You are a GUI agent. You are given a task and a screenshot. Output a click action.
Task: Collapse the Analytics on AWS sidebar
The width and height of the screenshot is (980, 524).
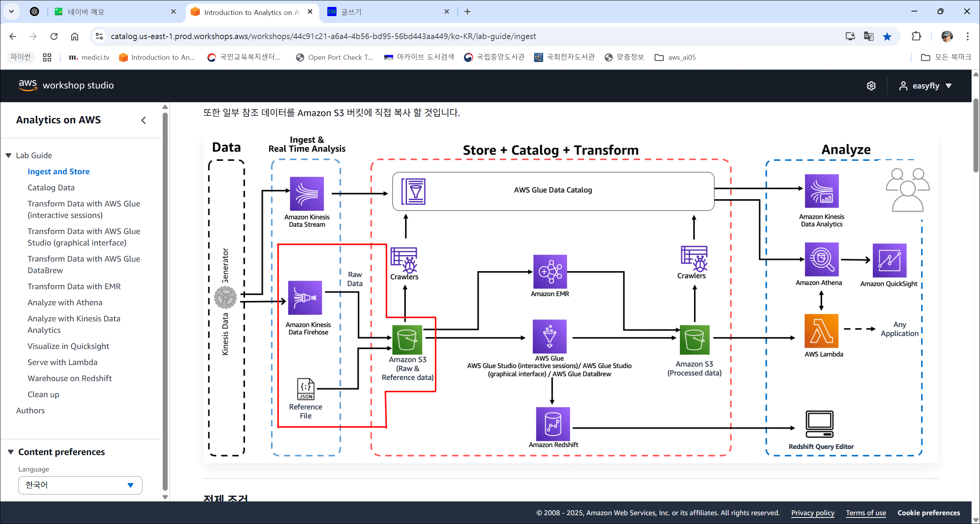point(144,120)
